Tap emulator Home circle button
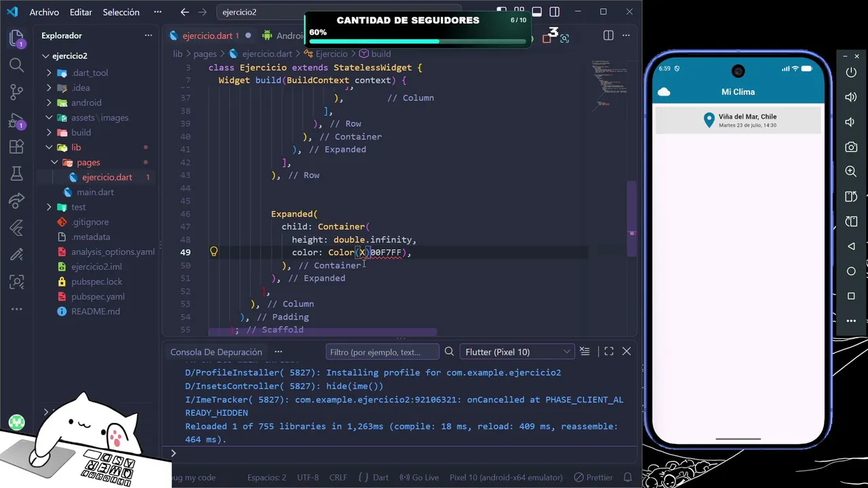868x488 pixels. 851,271
